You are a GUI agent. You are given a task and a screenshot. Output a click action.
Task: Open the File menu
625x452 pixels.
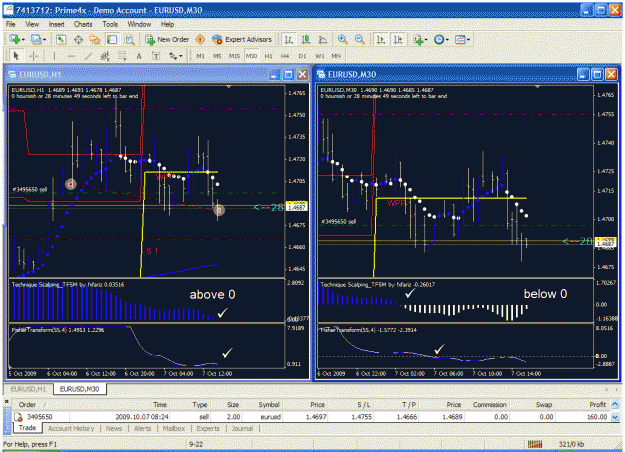(x=10, y=24)
